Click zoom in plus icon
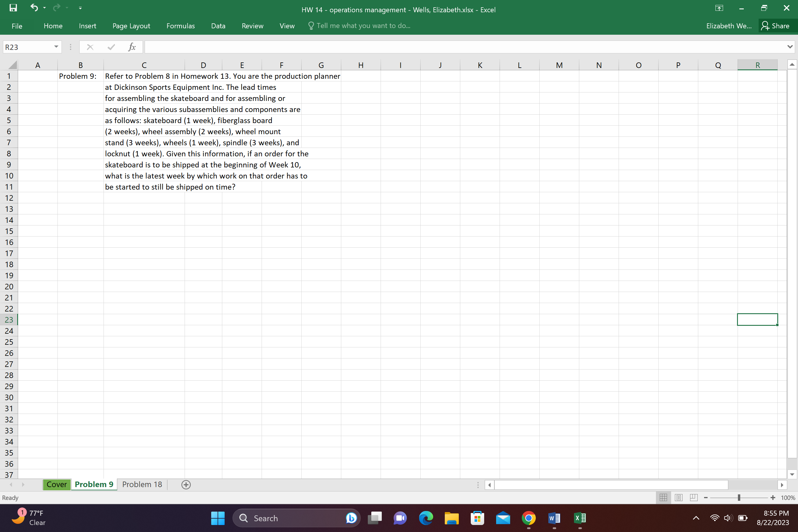Image resolution: width=798 pixels, height=532 pixels. pos(773,498)
